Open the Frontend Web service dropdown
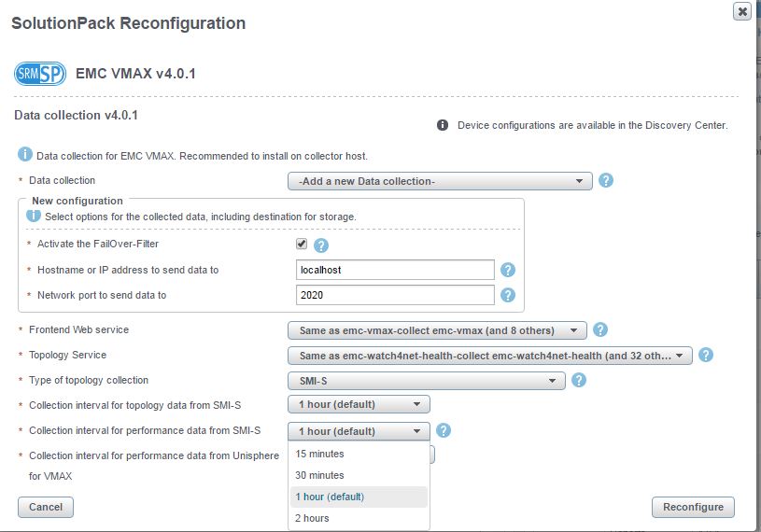 pyautogui.click(x=437, y=330)
